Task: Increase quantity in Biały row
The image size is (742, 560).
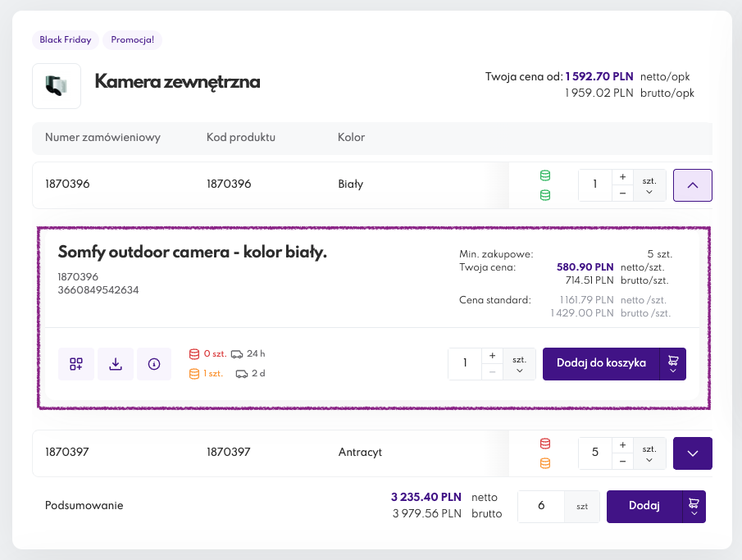Action: pos(623,177)
